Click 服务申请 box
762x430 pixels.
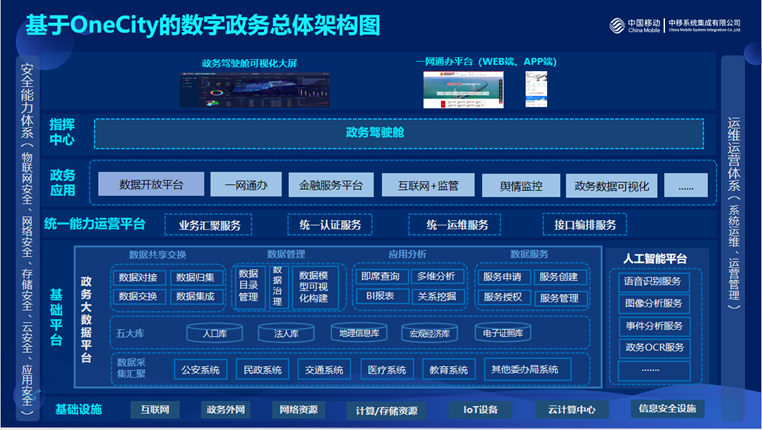point(503,277)
